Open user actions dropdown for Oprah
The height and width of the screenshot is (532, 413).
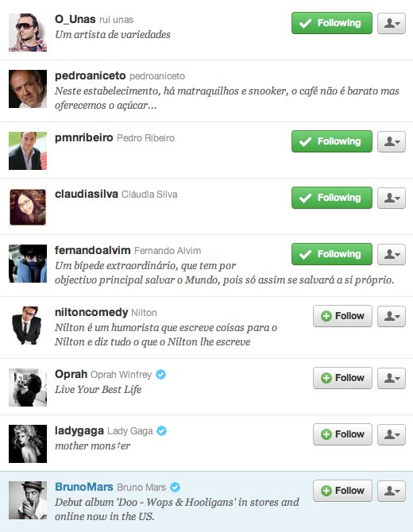pos(392,378)
